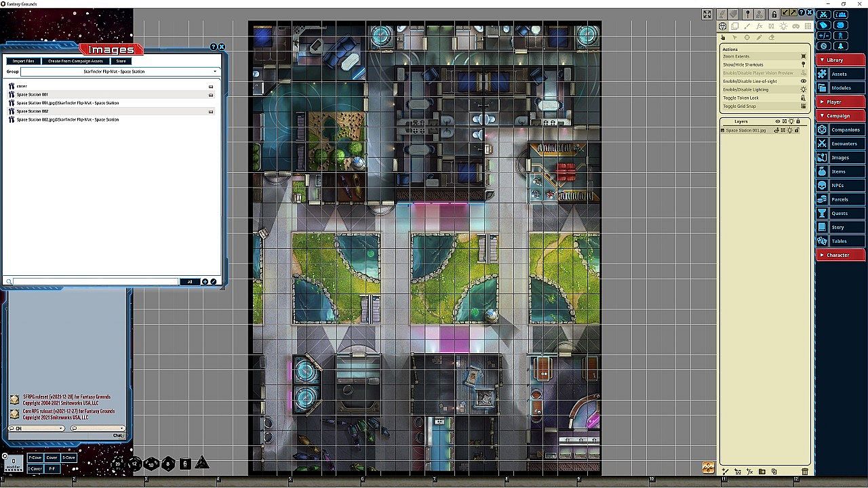The height and width of the screenshot is (488, 868).
Task: Open the empty chat dropdown beside GM
Action: coord(97,428)
